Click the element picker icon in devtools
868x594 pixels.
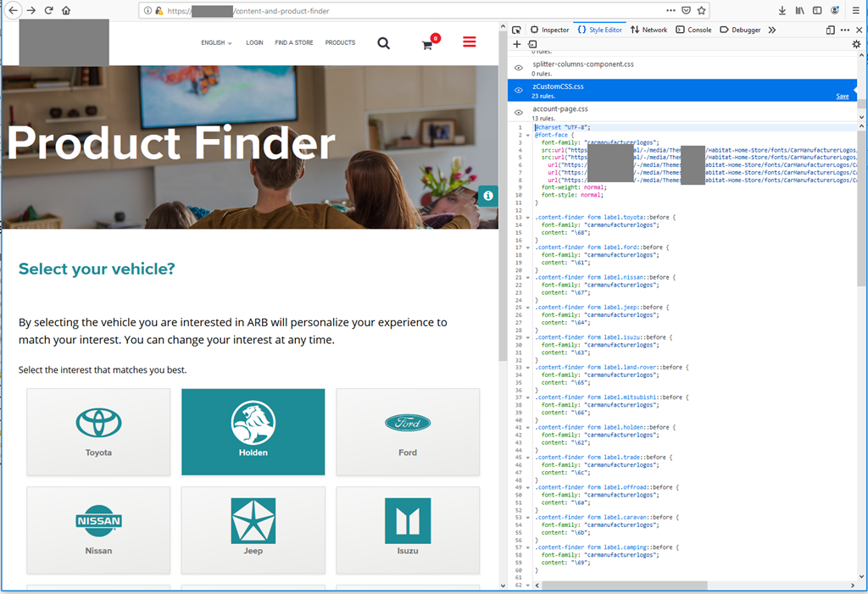[x=516, y=30]
